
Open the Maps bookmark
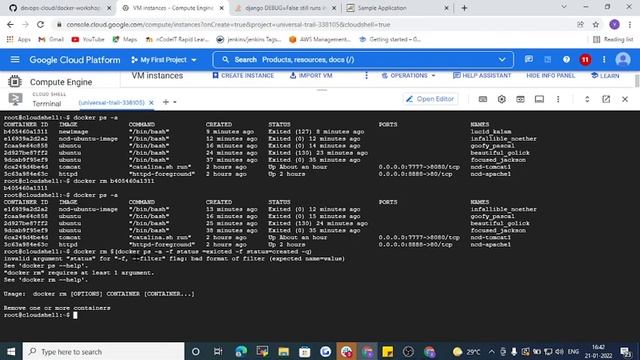point(125,40)
